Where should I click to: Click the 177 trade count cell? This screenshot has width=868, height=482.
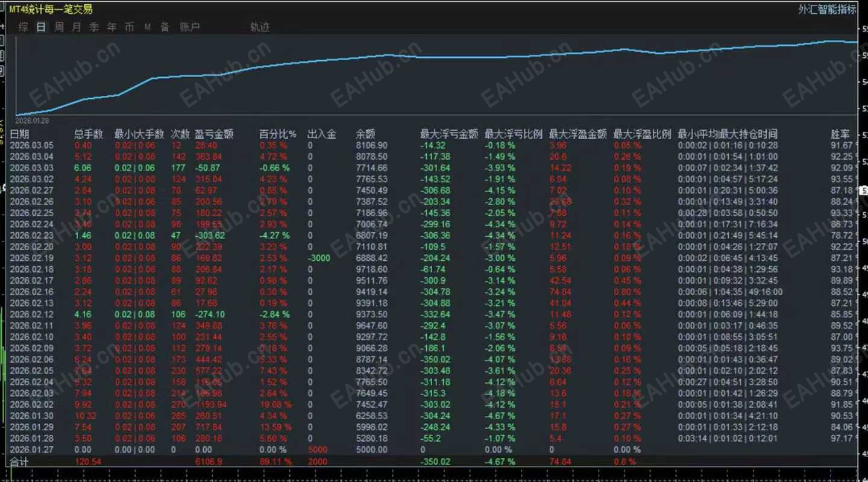[x=178, y=167]
